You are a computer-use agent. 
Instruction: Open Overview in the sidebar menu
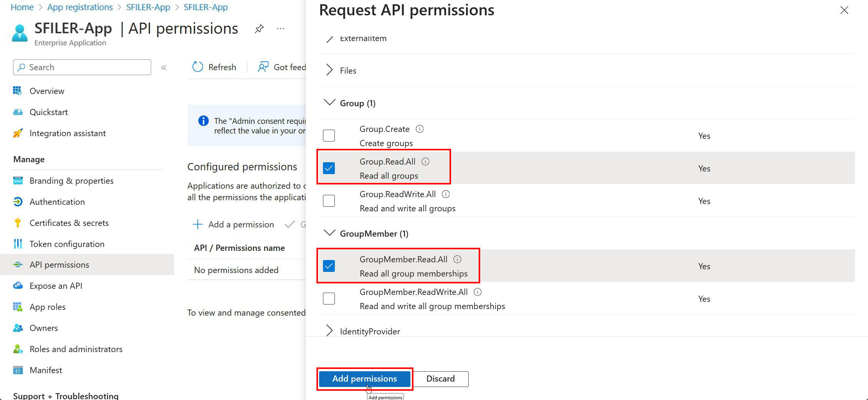click(47, 91)
